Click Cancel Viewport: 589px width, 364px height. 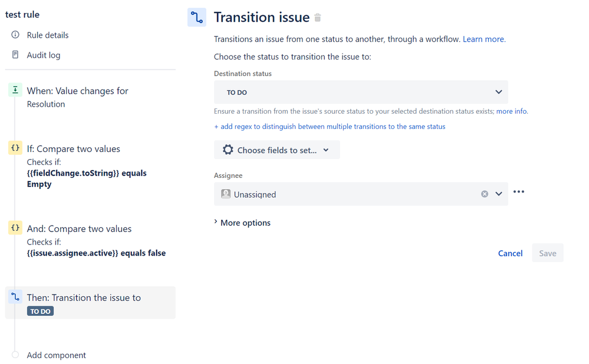510,253
